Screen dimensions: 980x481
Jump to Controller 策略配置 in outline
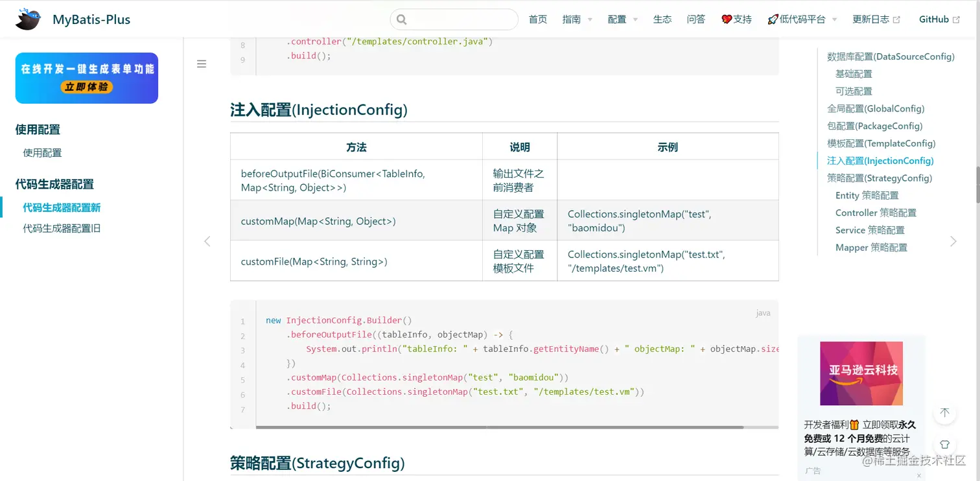point(876,213)
